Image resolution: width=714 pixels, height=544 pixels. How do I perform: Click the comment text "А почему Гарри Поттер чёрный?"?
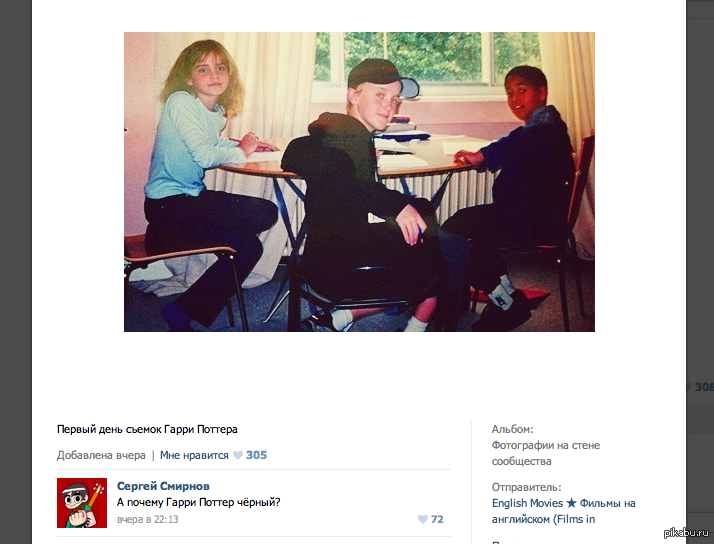[x=199, y=502]
